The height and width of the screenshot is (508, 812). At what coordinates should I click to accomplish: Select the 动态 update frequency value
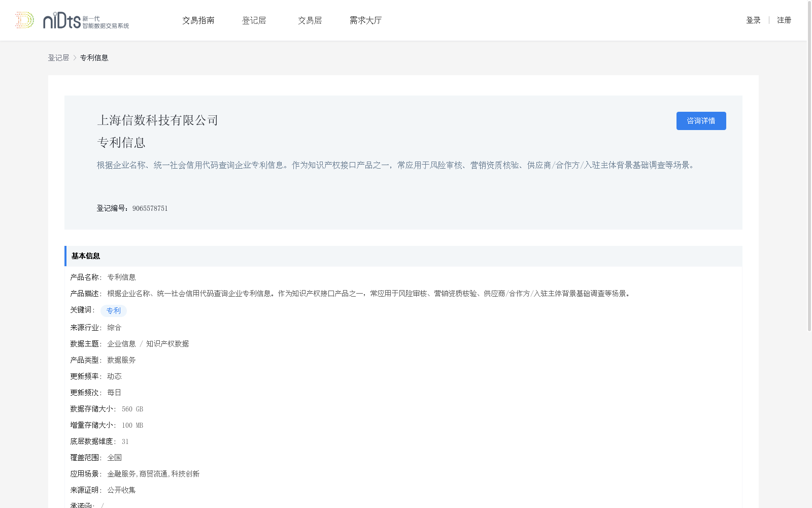pyautogui.click(x=114, y=376)
